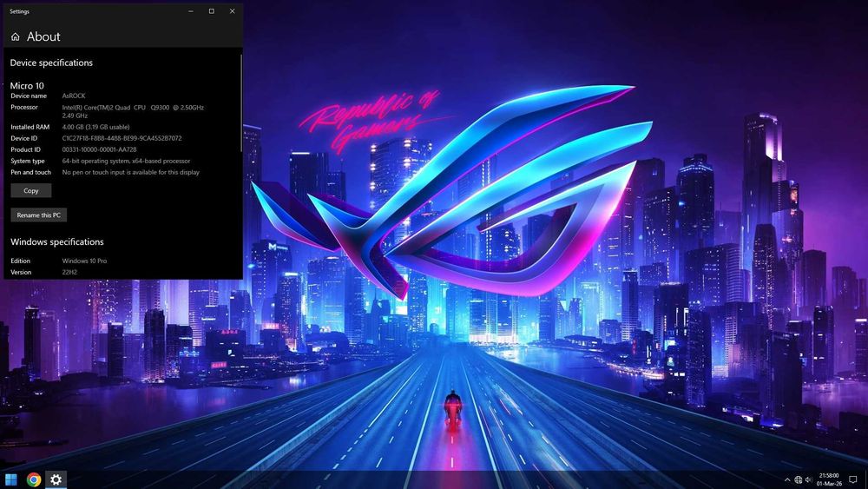Click the Micro 10 heading

27,85
